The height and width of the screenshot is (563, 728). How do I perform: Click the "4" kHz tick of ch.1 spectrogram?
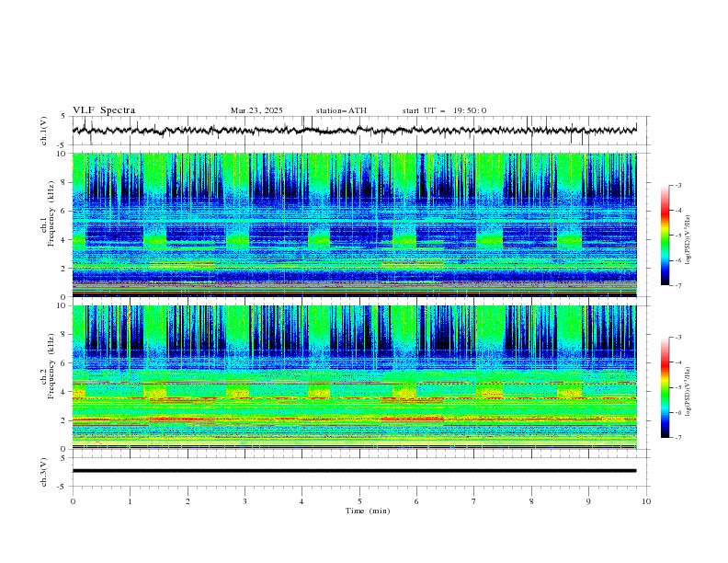(64, 240)
